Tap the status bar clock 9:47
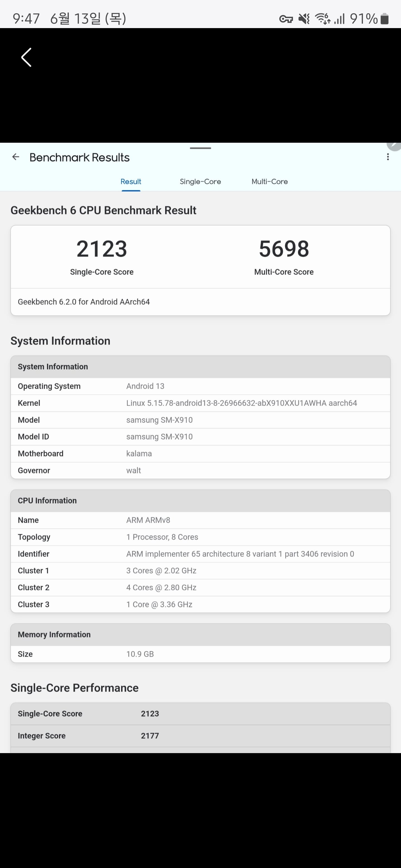 26,19
